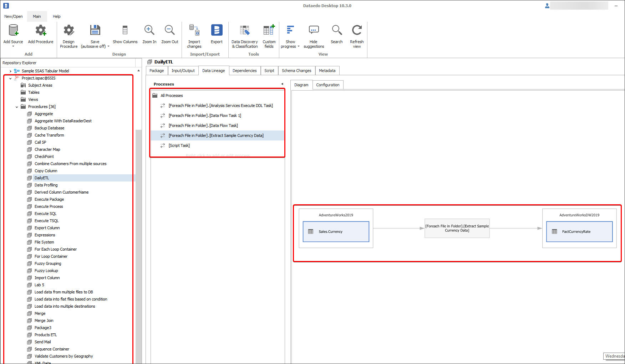Open the Help menu
This screenshot has width=625, height=364.
coord(56,16)
